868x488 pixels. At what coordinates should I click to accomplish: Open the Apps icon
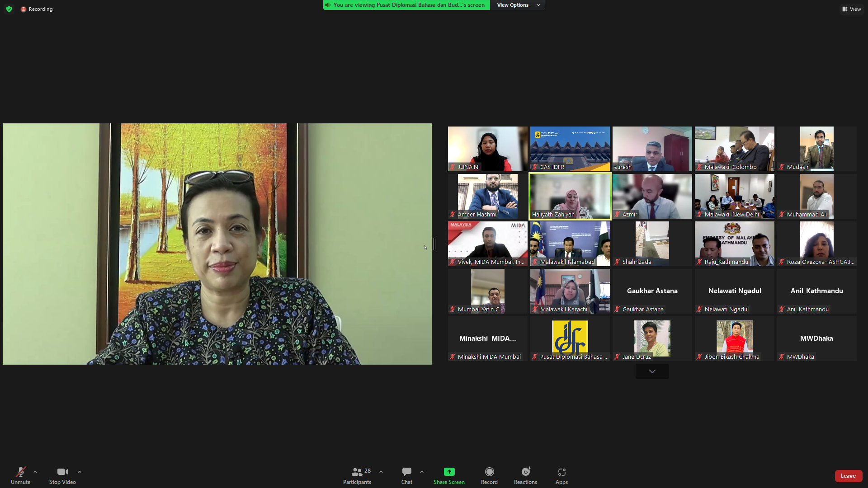coord(561,472)
